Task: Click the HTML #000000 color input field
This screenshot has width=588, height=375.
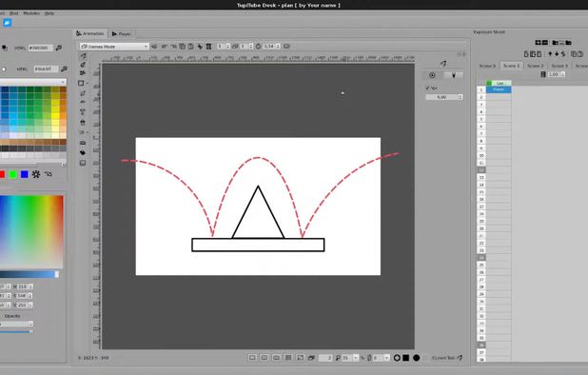Action: tap(41, 48)
